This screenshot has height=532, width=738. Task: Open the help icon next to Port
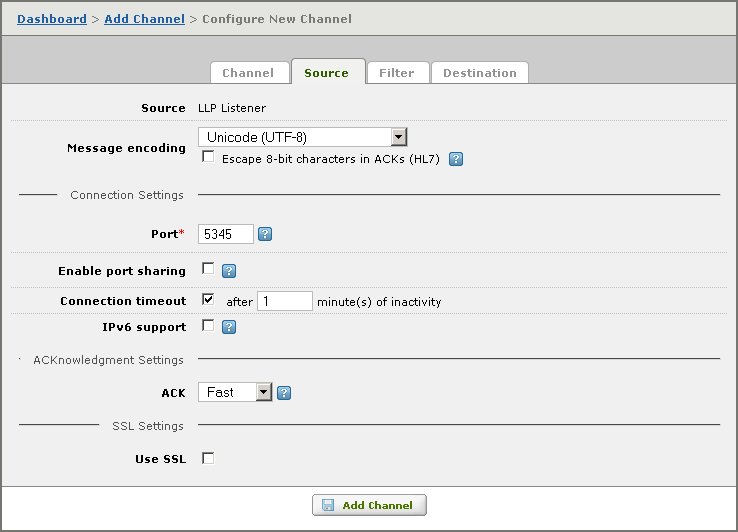(x=265, y=234)
